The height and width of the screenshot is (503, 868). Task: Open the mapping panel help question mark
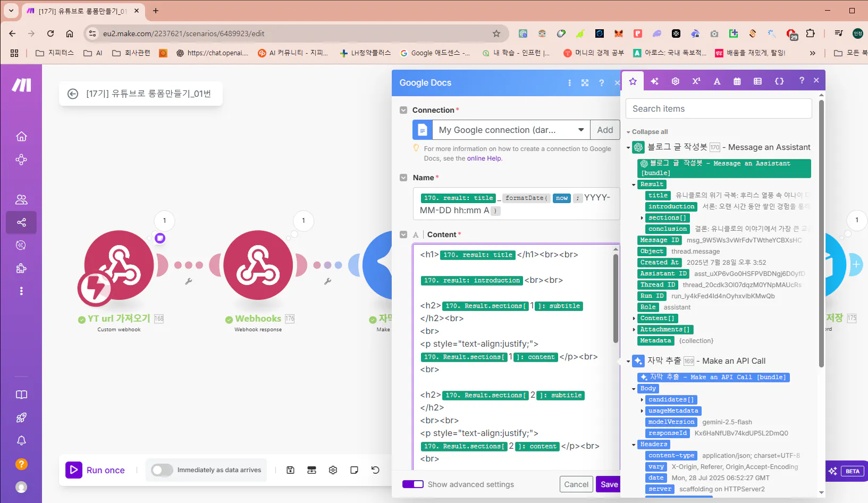point(802,80)
